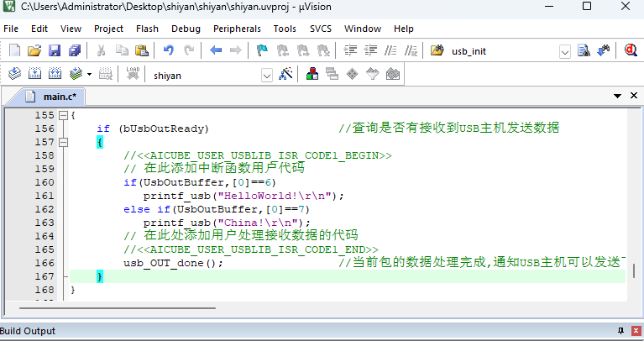Screen dimensions: 644x341
Task: Create a new file with New icon
Action: (x=15, y=50)
